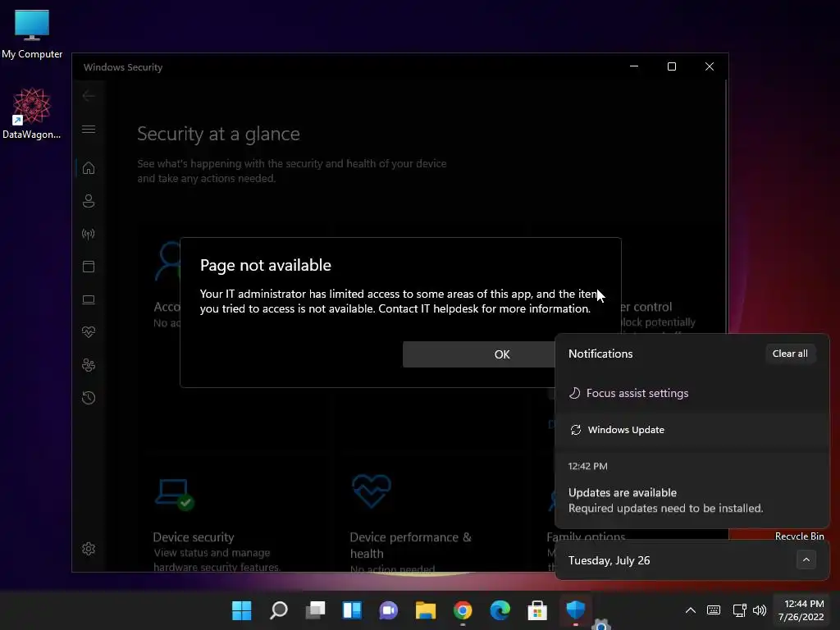Close the Windows Security window

[x=710, y=66]
